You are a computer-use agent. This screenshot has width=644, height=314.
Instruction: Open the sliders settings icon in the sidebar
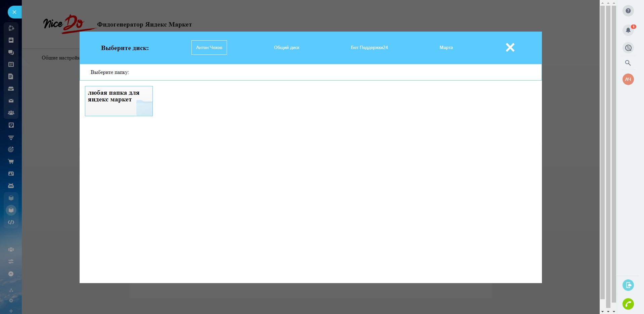tap(11, 262)
